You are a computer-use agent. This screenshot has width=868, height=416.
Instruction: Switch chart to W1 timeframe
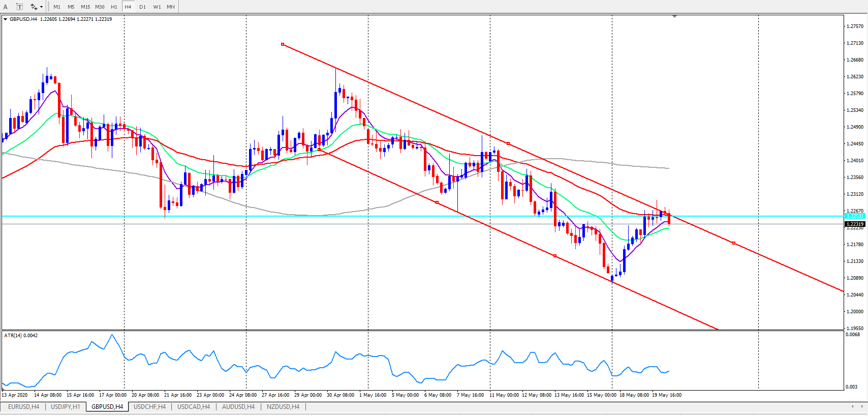[157, 7]
